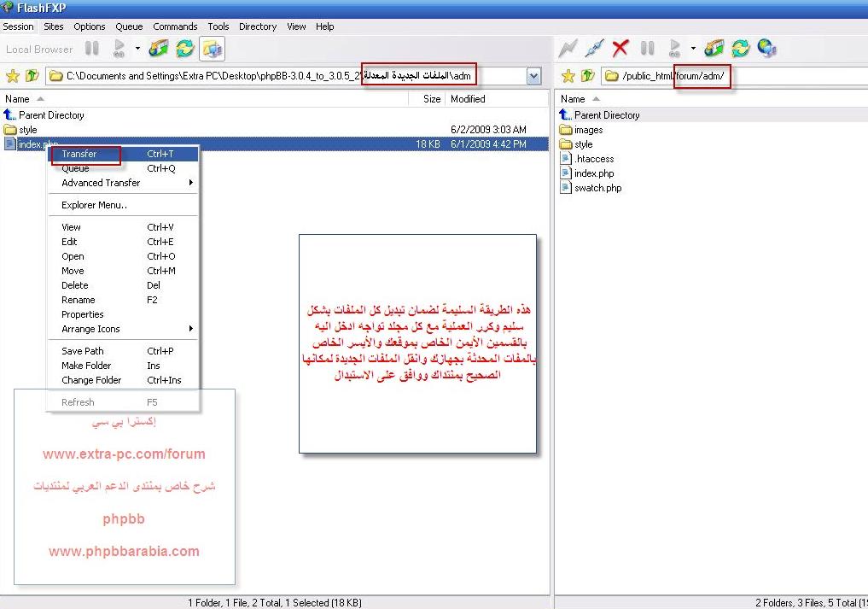Choose Change Folder from the context menu
This screenshot has height=609, width=868.
(x=124, y=380)
